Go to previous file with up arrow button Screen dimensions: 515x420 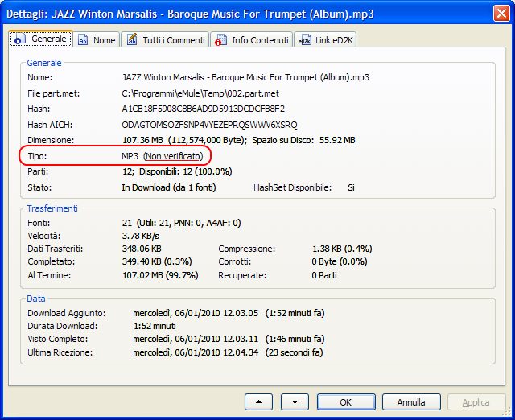pos(258,402)
